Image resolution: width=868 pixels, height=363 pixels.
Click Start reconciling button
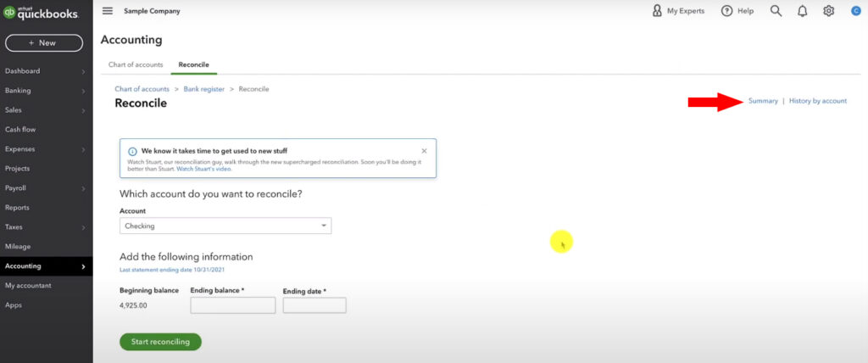(160, 342)
